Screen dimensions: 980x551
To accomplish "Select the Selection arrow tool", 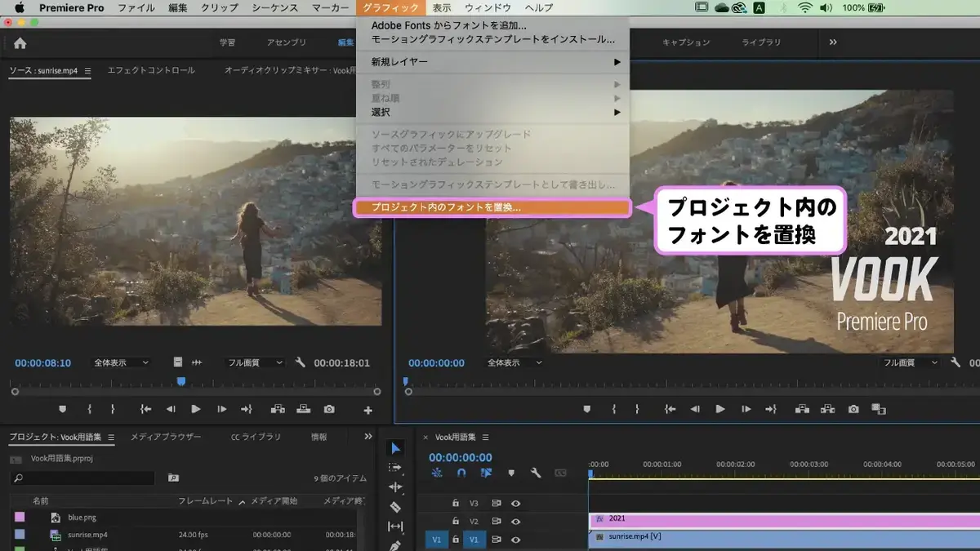I will [x=395, y=448].
